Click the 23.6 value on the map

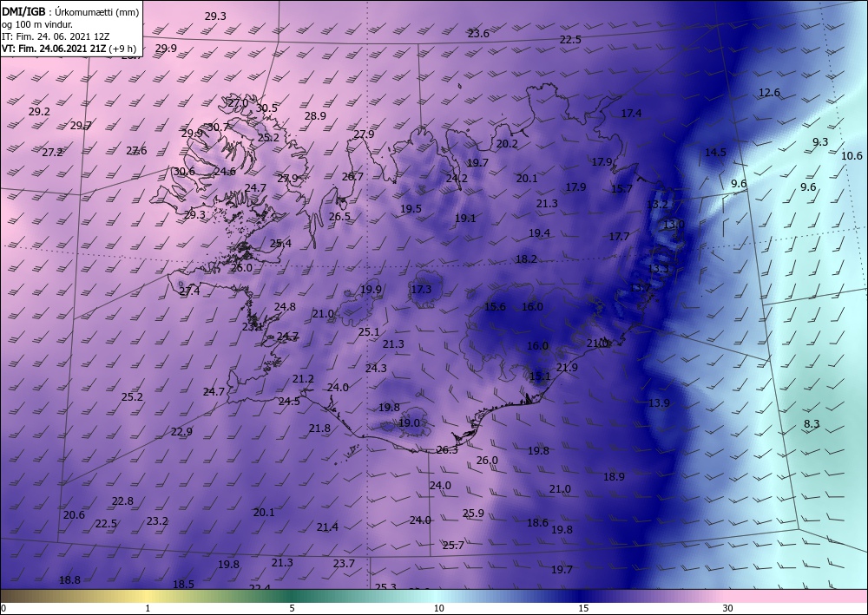(x=478, y=34)
